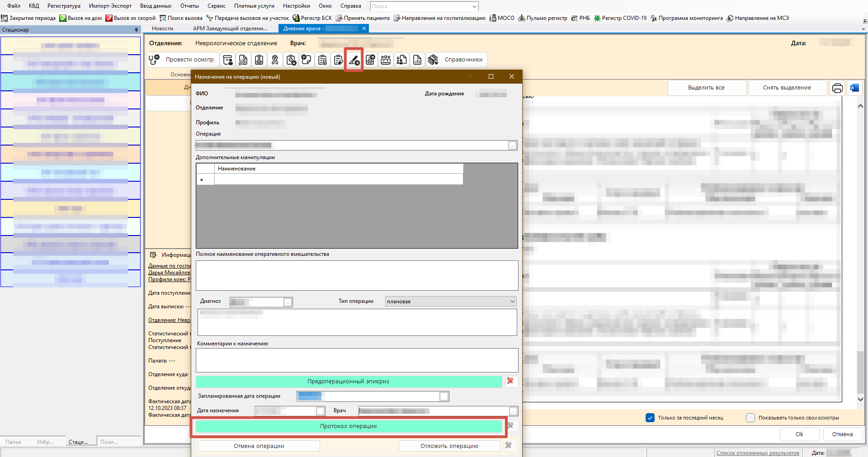The width and height of the screenshot is (868, 457).
Task: Click the Отложить операцию button
Action: pos(449,446)
